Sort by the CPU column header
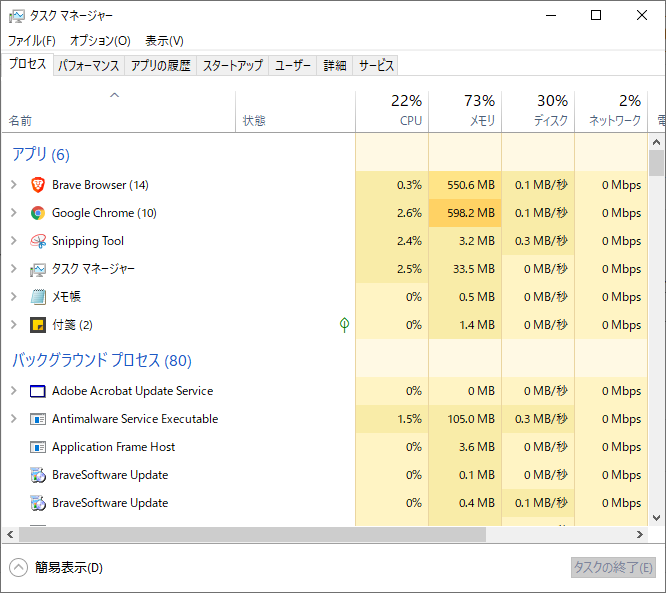Screen dimensions: 666x593 pyautogui.click(x=392, y=111)
